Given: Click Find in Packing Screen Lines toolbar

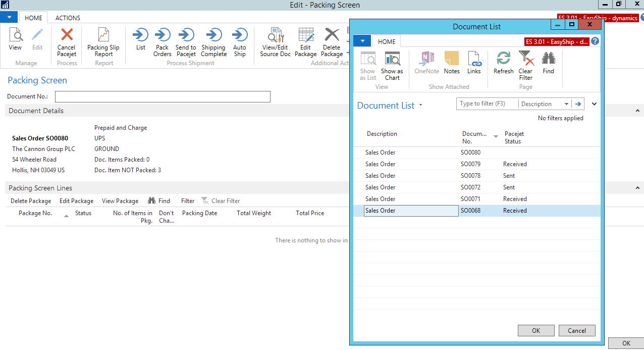Looking at the screenshot, I should [x=159, y=201].
